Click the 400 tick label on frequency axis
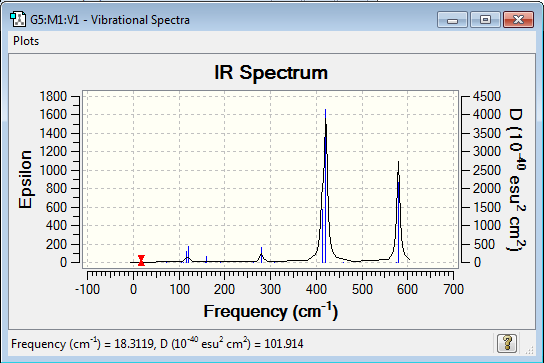The height and width of the screenshot is (363, 544). tap(316, 289)
